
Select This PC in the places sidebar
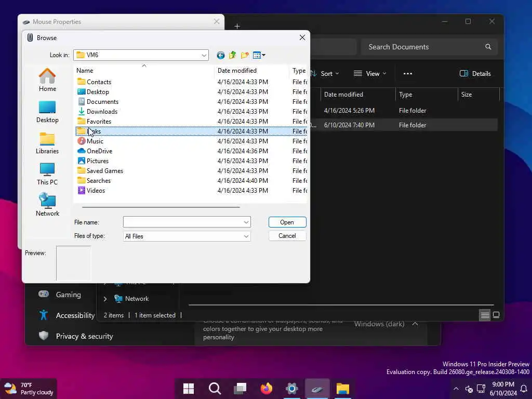coord(47,174)
